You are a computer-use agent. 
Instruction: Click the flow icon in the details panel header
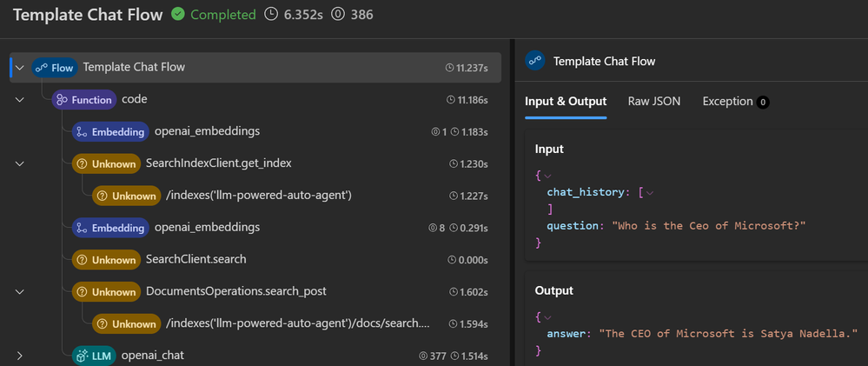[x=534, y=61]
